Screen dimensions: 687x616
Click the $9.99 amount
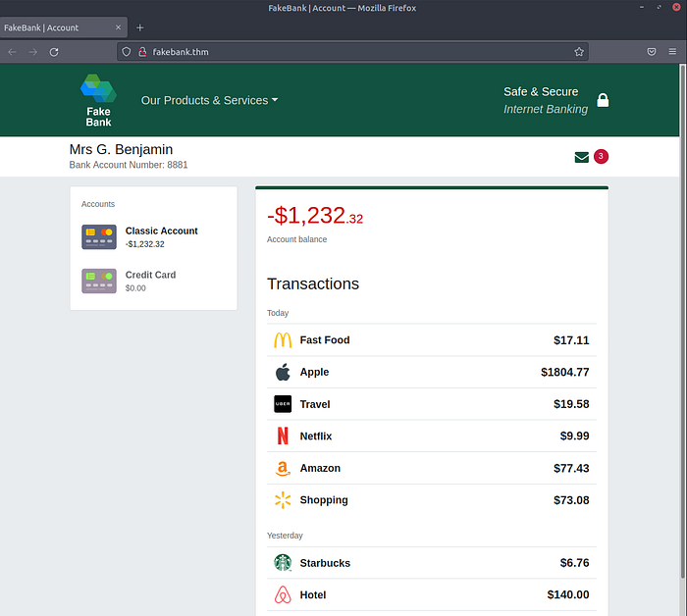pyautogui.click(x=574, y=436)
